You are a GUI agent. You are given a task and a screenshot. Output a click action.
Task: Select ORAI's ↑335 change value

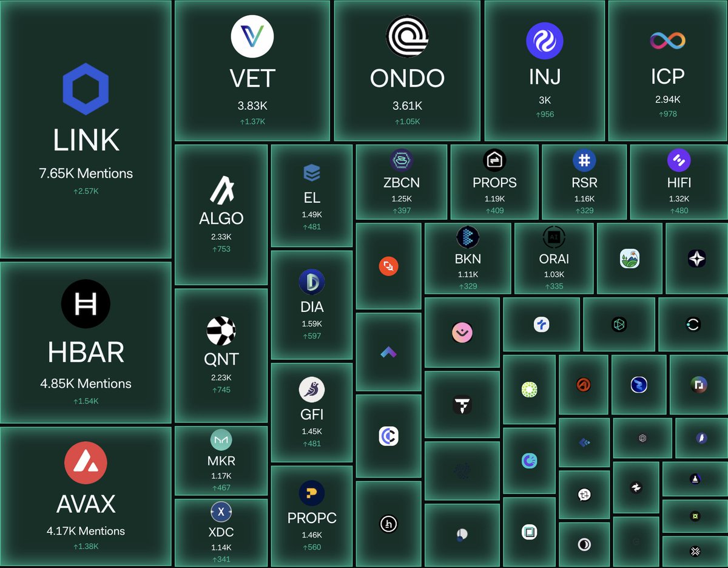point(554,286)
